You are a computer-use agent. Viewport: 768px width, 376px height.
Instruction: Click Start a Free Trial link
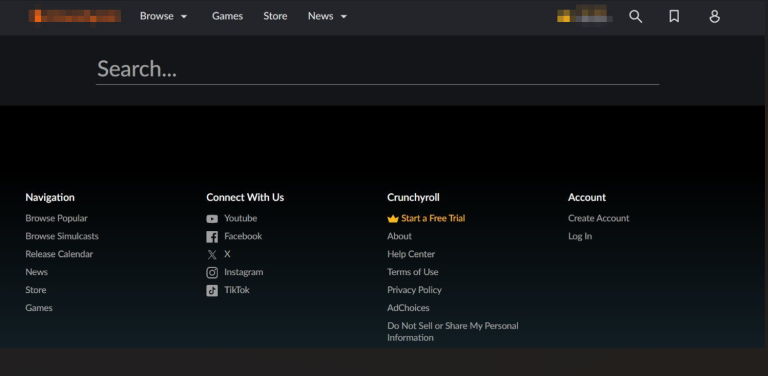(x=433, y=218)
